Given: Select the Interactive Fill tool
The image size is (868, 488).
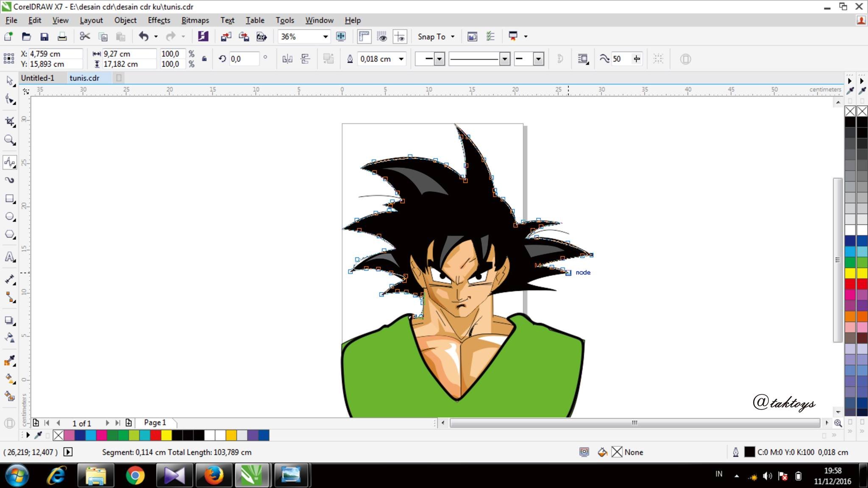Looking at the screenshot, I should click(x=9, y=379).
